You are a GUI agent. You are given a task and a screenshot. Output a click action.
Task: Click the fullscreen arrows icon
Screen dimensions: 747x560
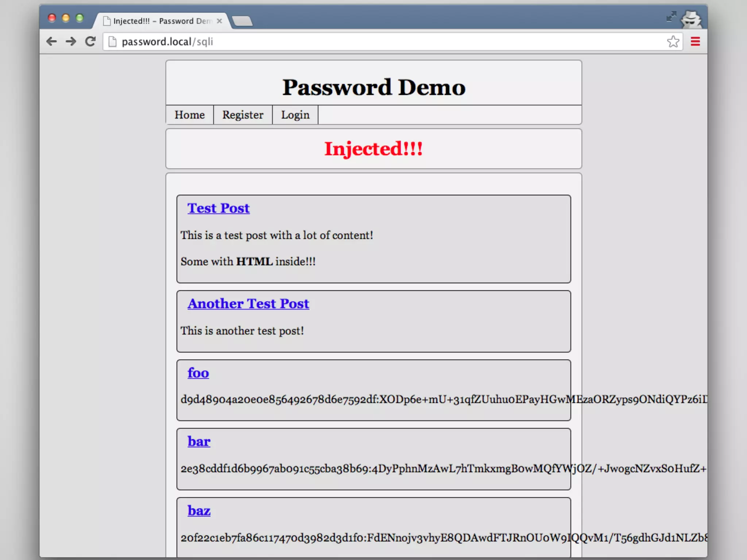[671, 16]
